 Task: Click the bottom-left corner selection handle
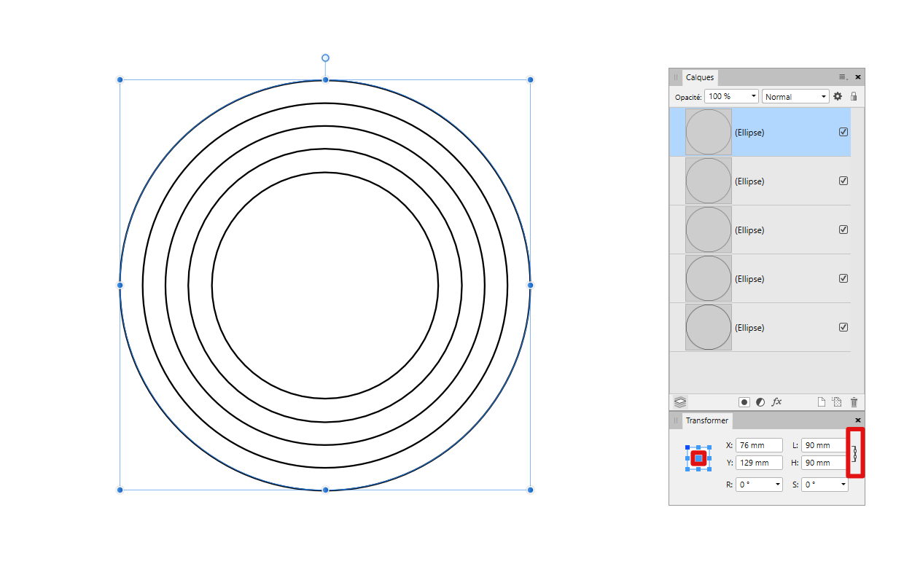point(120,490)
